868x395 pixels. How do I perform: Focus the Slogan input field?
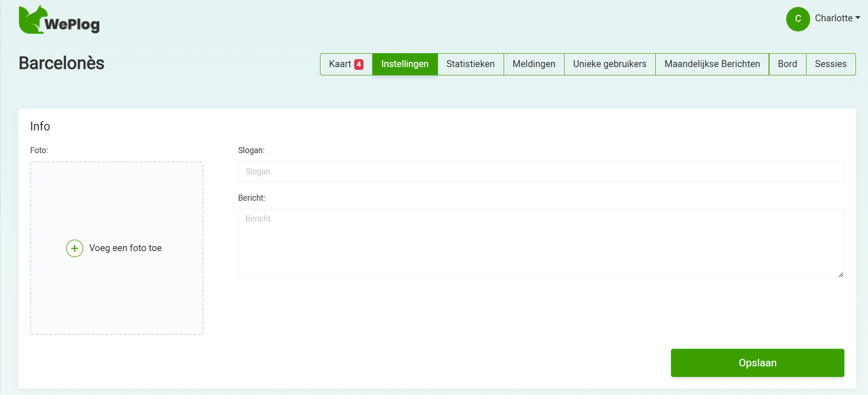point(541,172)
